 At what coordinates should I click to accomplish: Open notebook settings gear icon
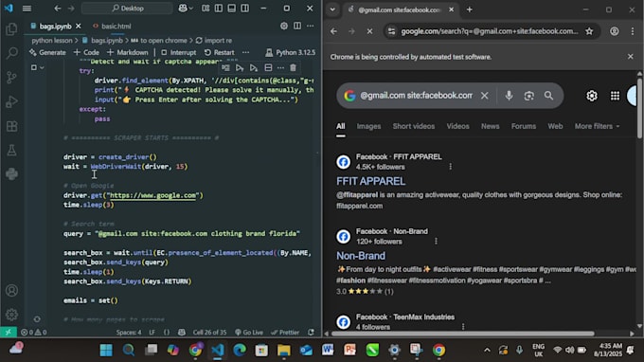pyautogui.click(x=284, y=26)
